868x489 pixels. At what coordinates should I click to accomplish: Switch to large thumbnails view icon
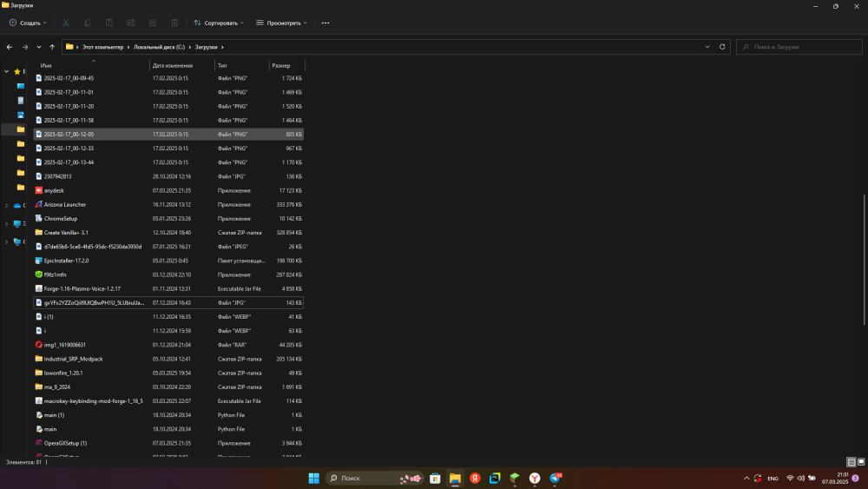(x=861, y=462)
